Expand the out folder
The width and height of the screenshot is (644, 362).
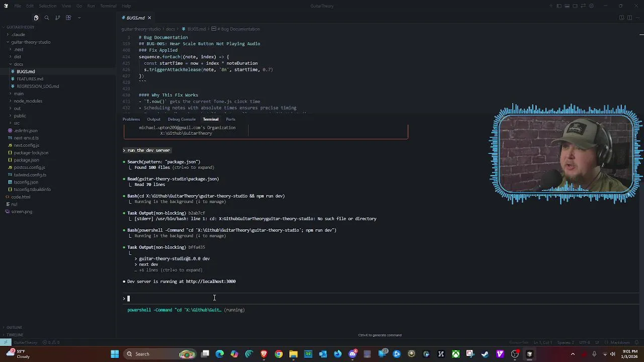[x=17, y=109]
